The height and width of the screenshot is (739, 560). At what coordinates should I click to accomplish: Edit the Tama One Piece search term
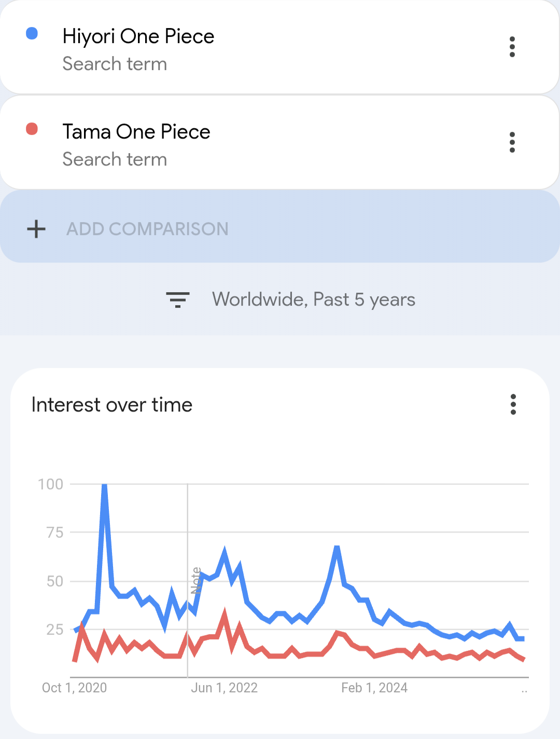[136, 132]
